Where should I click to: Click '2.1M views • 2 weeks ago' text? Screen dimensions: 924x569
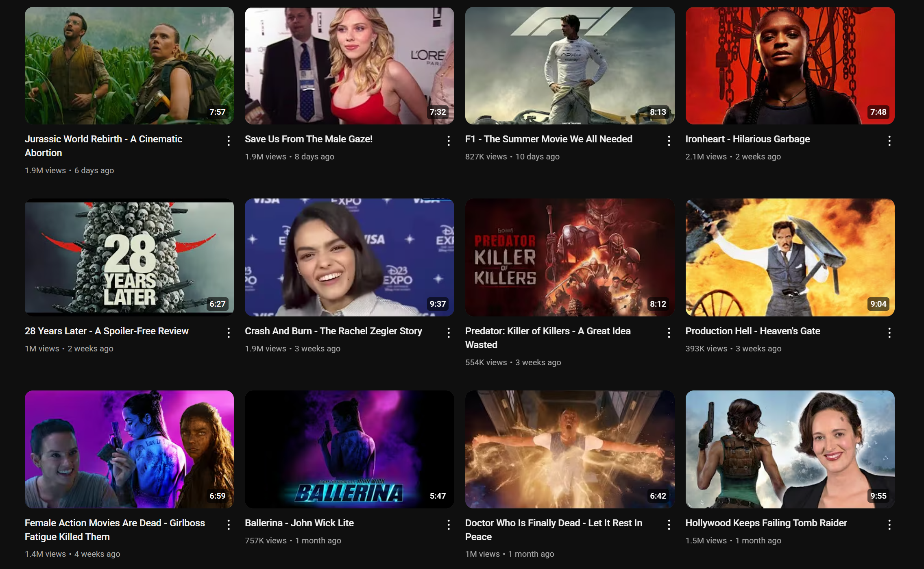pyautogui.click(x=733, y=157)
